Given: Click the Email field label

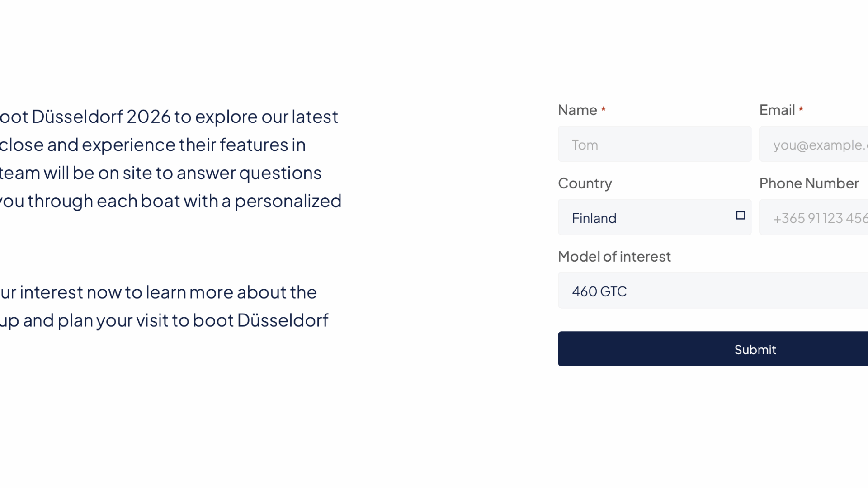Looking at the screenshot, I should pyautogui.click(x=777, y=110).
